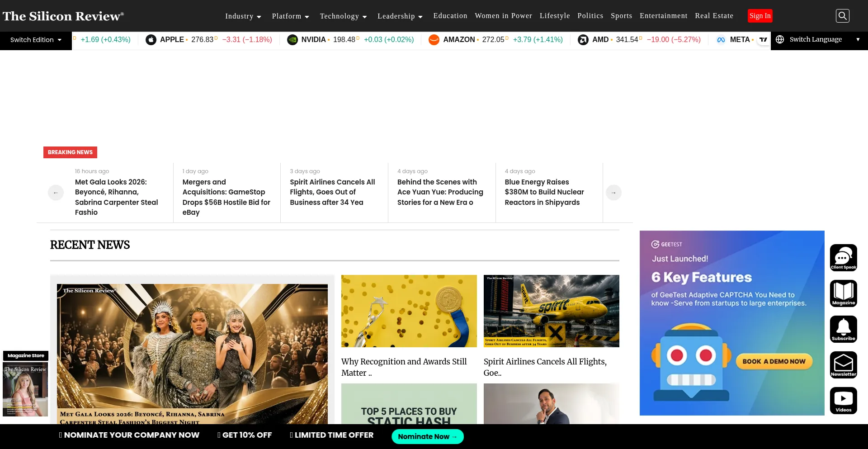Go to the Politics section
The width and height of the screenshot is (868, 449).
click(x=590, y=16)
